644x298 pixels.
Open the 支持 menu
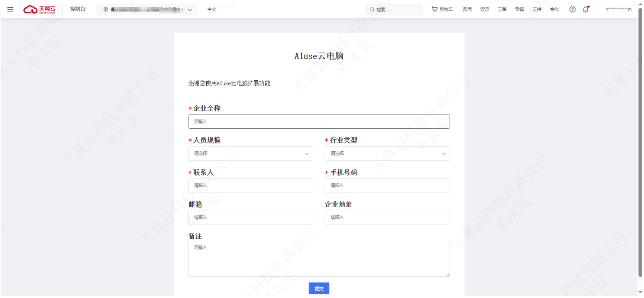point(537,9)
